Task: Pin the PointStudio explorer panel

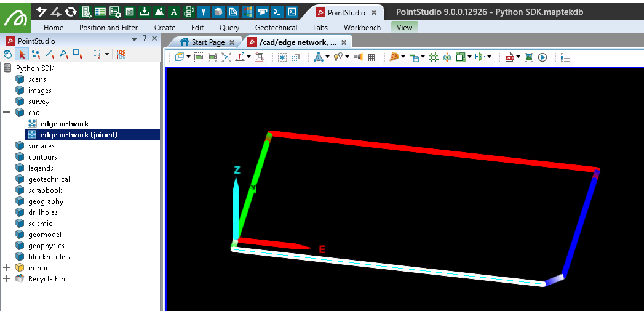Action: (144, 39)
